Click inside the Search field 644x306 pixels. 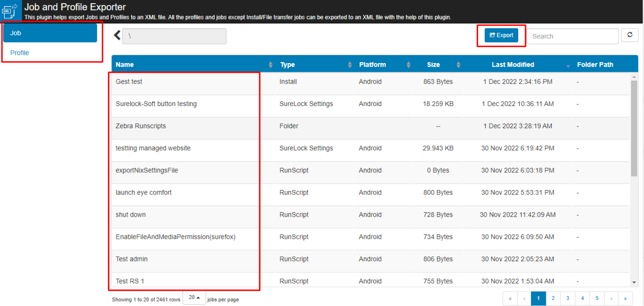click(572, 36)
